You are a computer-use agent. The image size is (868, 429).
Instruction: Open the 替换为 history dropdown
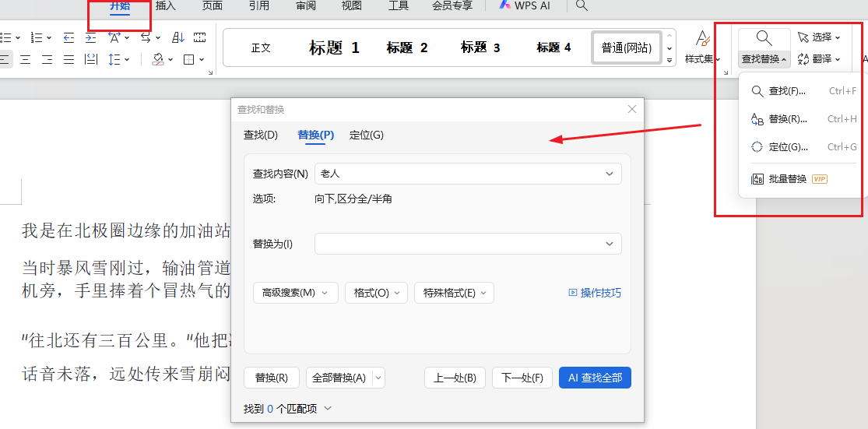coord(610,244)
